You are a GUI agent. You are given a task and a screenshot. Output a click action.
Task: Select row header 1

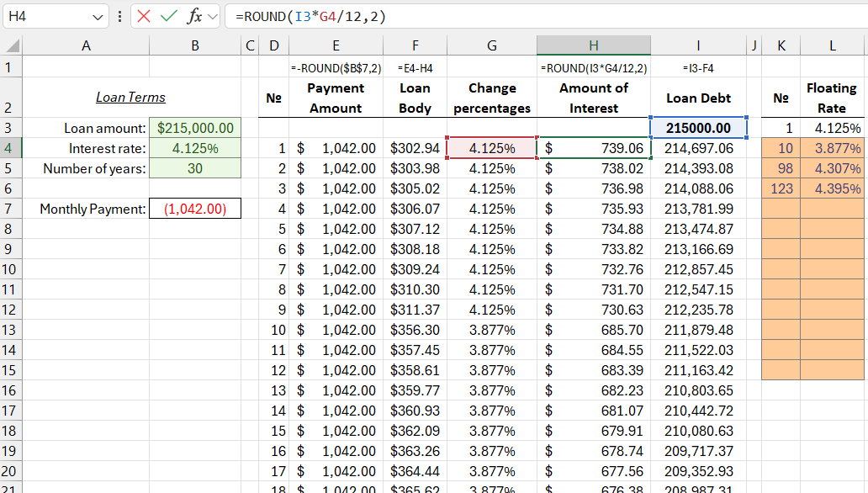coord(8,66)
